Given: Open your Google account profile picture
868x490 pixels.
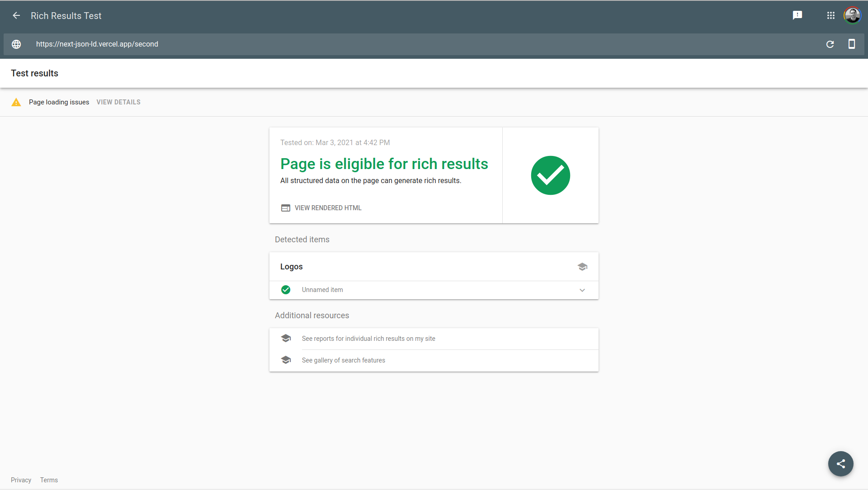Looking at the screenshot, I should (x=853, y=15).
